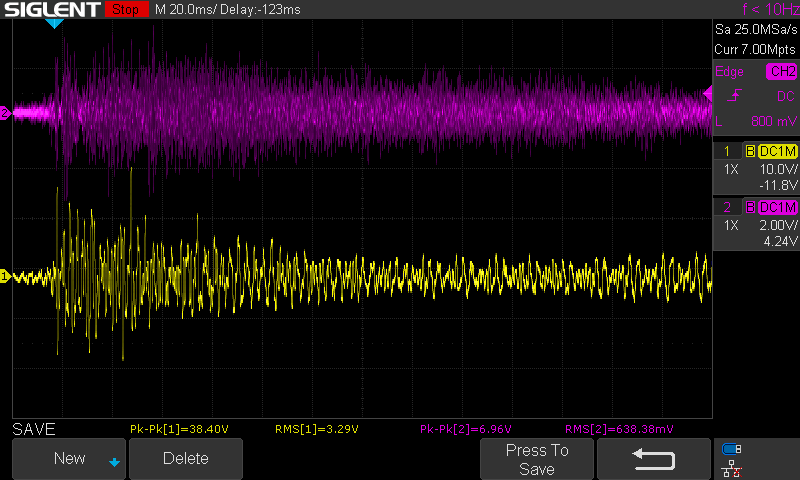Click the magenta trigger level arrow
Screen dimensions: 800x480
tap(707, 93)
